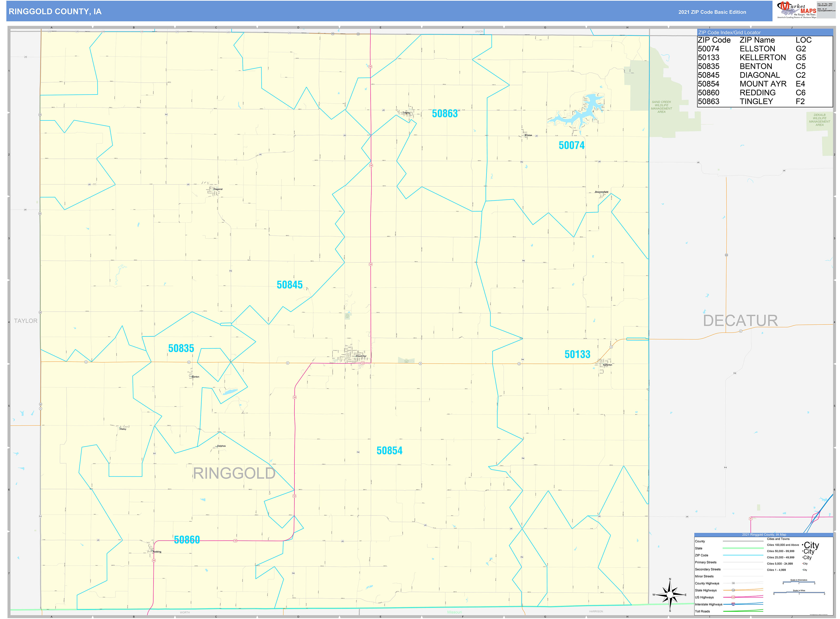
Task: Click the State Highways route marker symbol
Action: pyautogui.click(x=734, y=590)
